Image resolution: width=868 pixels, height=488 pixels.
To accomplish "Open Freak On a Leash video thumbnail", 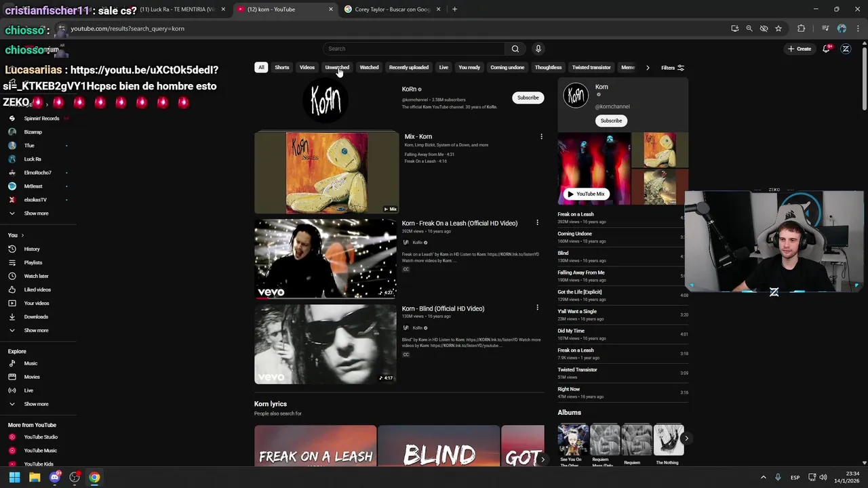I will click(325, 258).
